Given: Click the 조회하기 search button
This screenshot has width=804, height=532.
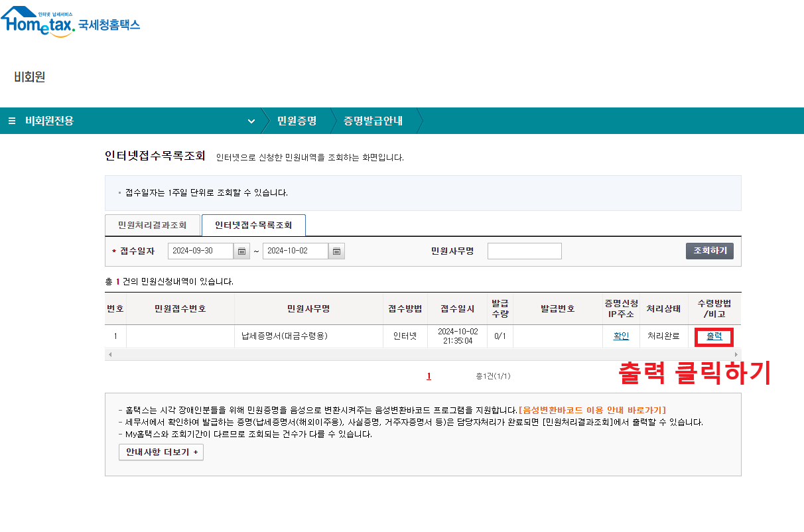Looking at the screenshot, I should [709, 251].
